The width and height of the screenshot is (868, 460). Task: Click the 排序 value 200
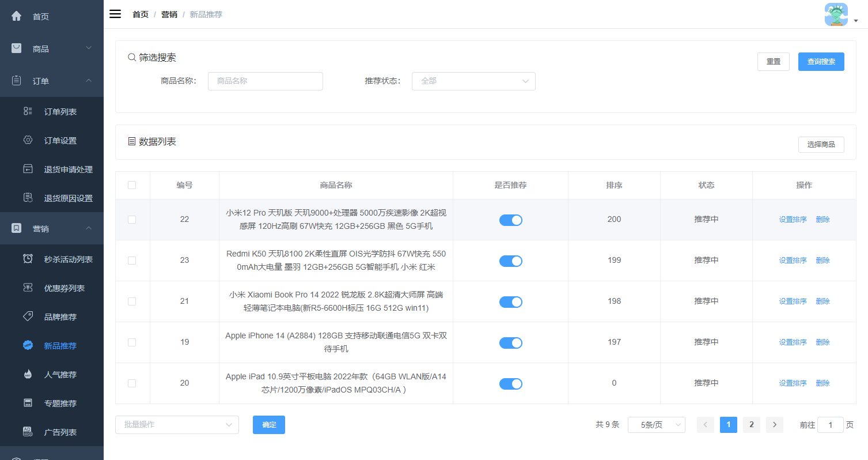tap(614, 219)
